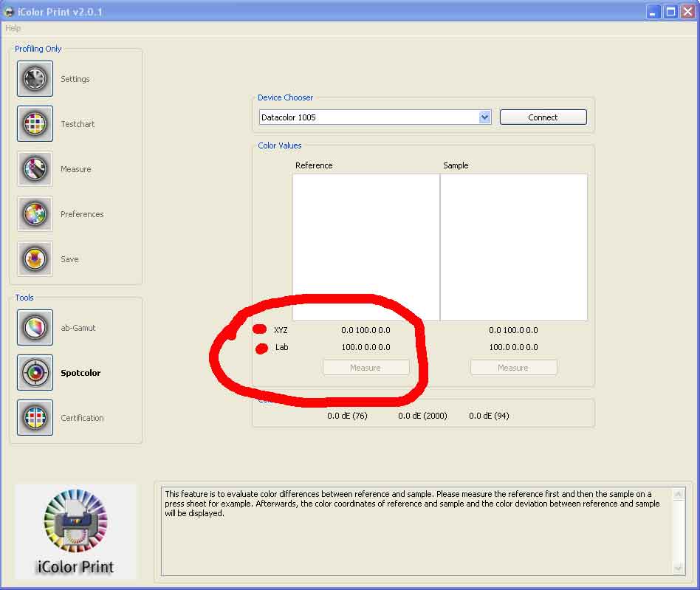Click the 0.0 dE (2000) value
Viewport: 700px width, 590px height.
click(422, 416)
